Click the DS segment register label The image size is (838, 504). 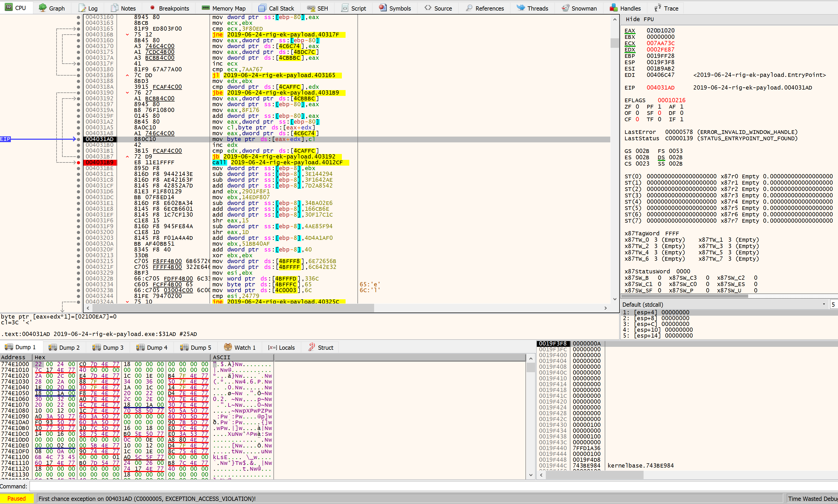tap(661, 157)
